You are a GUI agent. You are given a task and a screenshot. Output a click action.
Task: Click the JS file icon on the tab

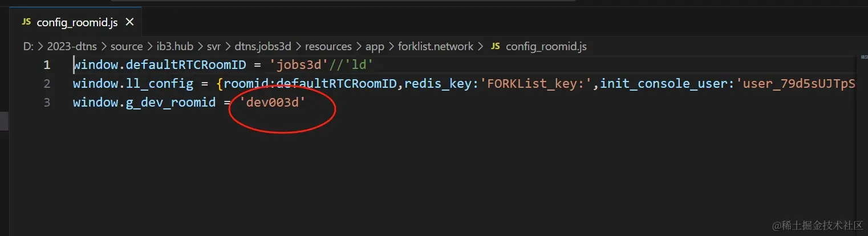click(26, 22)
